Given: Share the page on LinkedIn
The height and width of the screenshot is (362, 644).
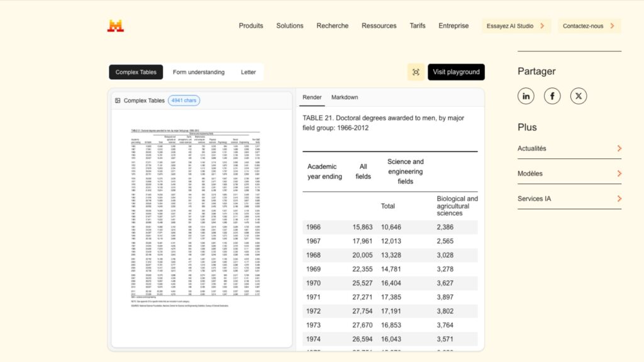Looking at the screenshot, I should tap(526, 96).
